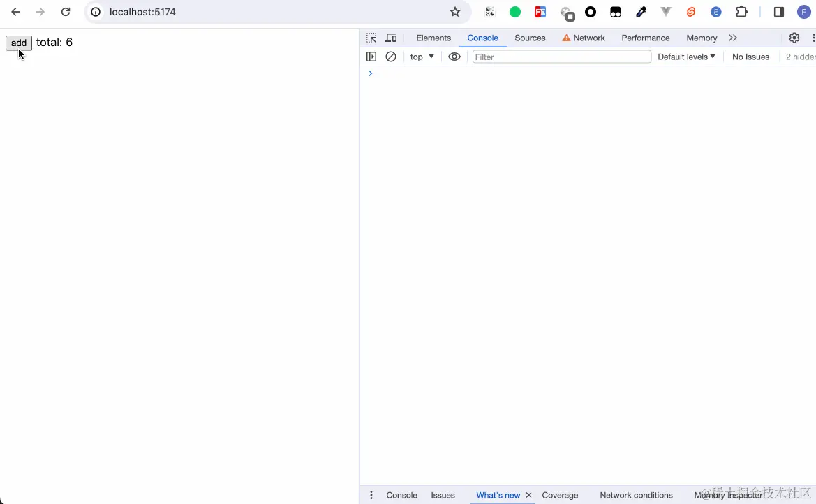Open the drawer three-dot menu
816x504 pixels.
pos(371,495)
